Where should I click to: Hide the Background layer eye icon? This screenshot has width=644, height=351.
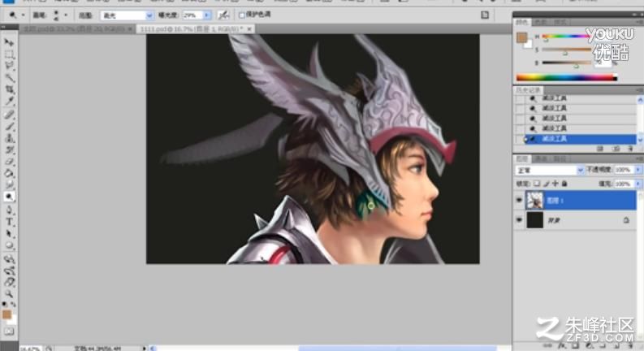[519, 220]
